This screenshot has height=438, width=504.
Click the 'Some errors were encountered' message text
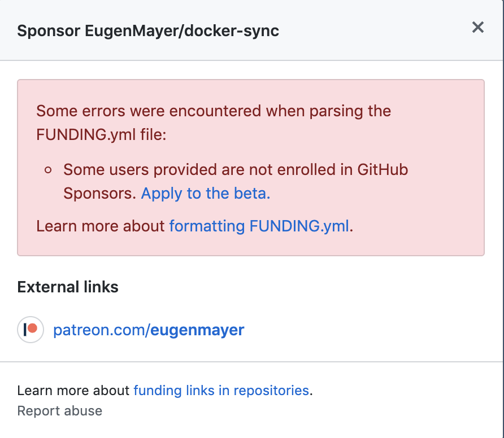[x=214, y=111]
